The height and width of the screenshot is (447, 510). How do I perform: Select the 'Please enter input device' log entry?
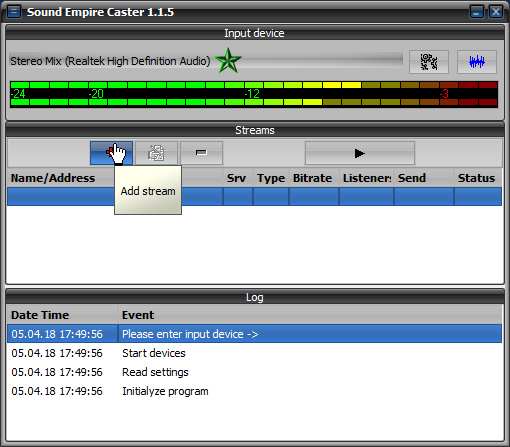tap(254, 334)
